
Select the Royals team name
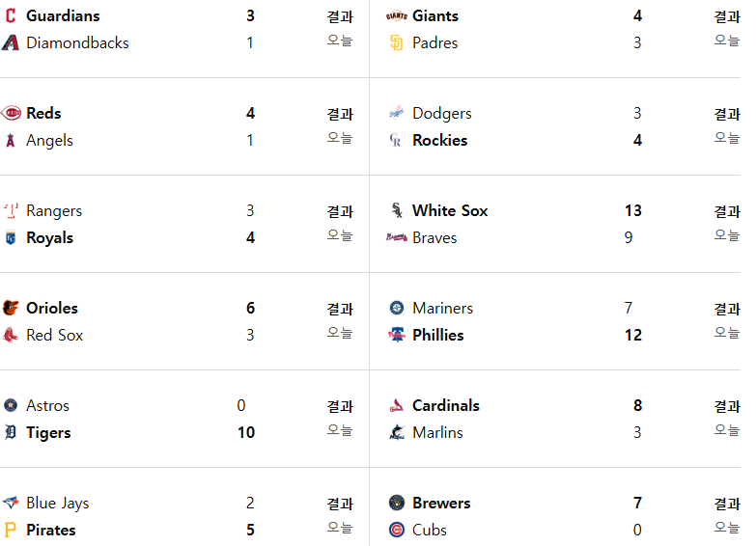(49, 237)
